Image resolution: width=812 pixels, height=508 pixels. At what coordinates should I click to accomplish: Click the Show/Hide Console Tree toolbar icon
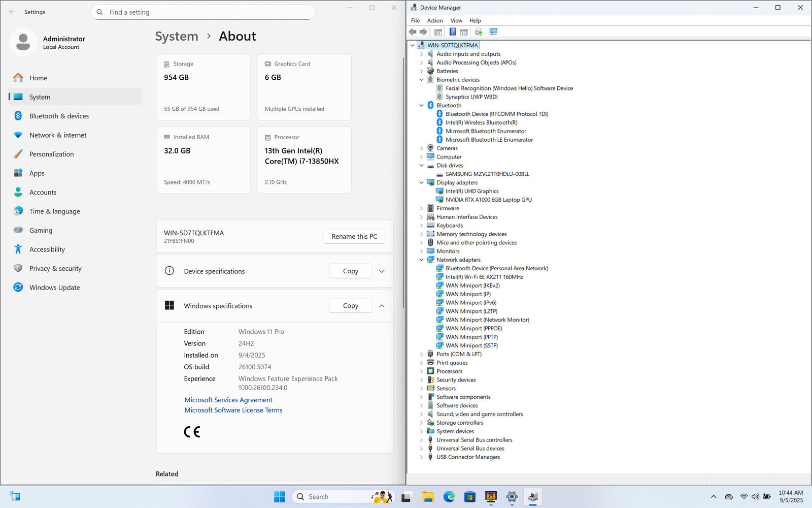click(438, 32)
